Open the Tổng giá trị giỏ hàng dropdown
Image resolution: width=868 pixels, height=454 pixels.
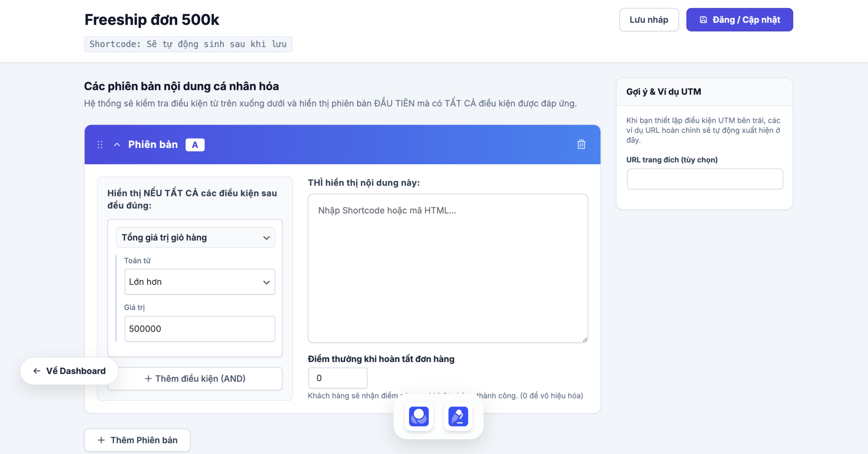(x=196, y=238)
